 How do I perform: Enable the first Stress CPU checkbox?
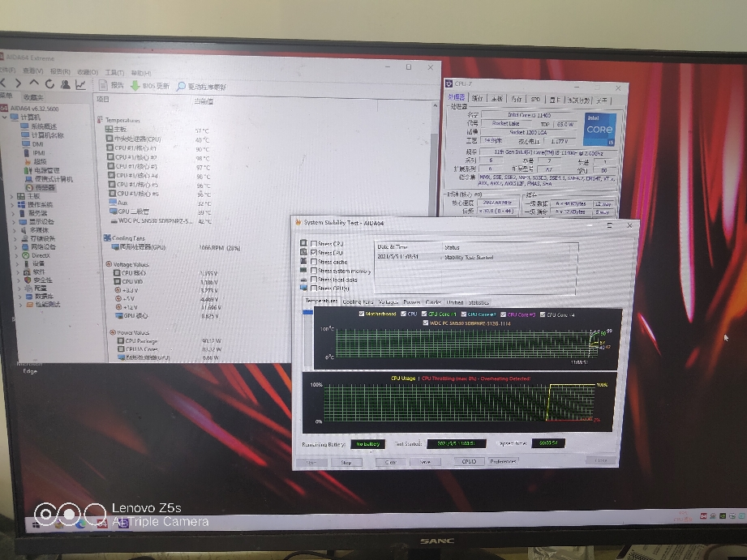coord(314,243)
